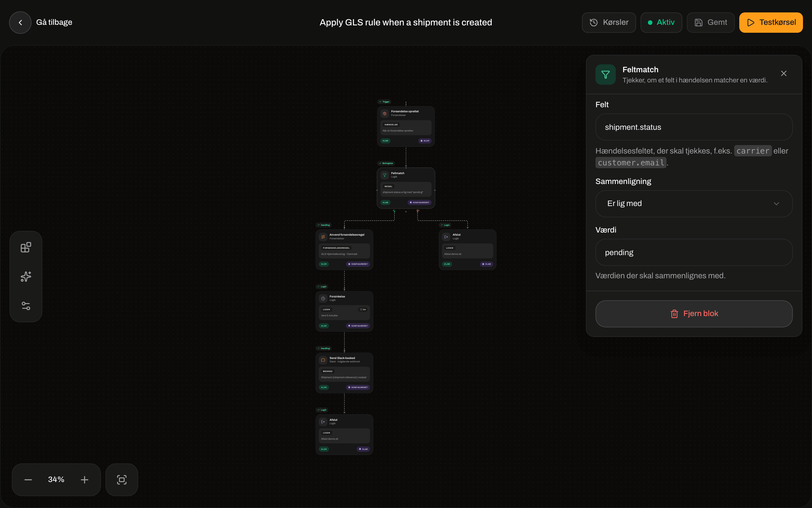This screenshot has width=812, height=508.
Task: Click the Trigger tag above first node
Action: pyautogui.click(x=385, y=102)
